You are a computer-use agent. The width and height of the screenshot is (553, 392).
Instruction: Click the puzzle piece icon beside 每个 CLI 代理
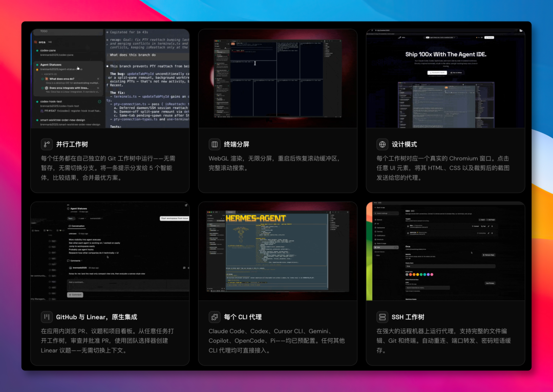[x=215, y=317]
